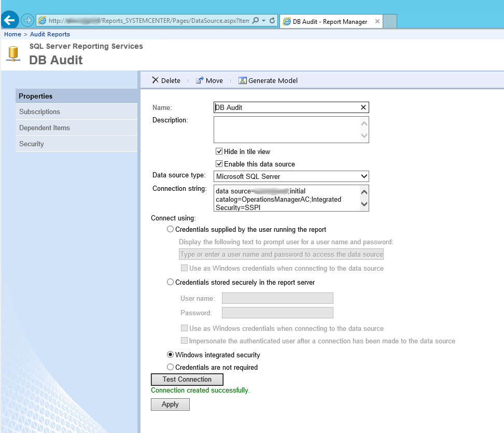Click Connection string scroll up arrow
504x433 pixels.
click(364, 192)
